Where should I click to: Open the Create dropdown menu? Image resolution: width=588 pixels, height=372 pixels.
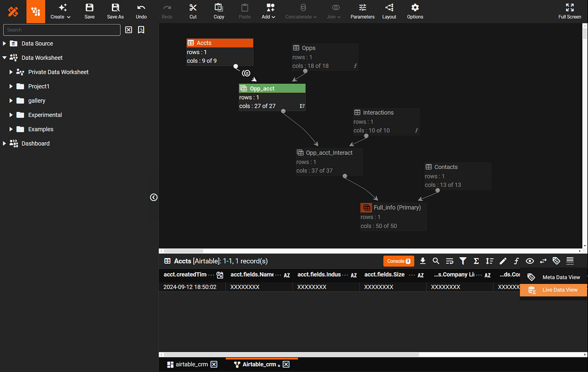(61, 11)
